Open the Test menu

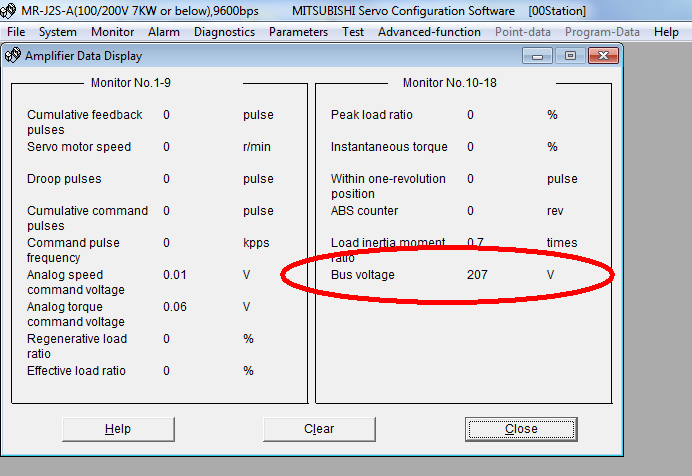353,32
